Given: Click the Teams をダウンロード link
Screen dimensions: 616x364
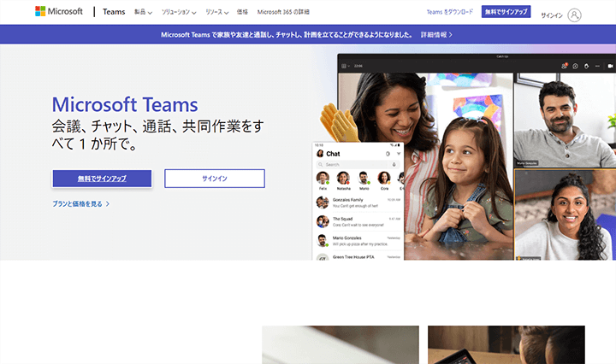Looking at the screenshot, I should coord(450,12).
